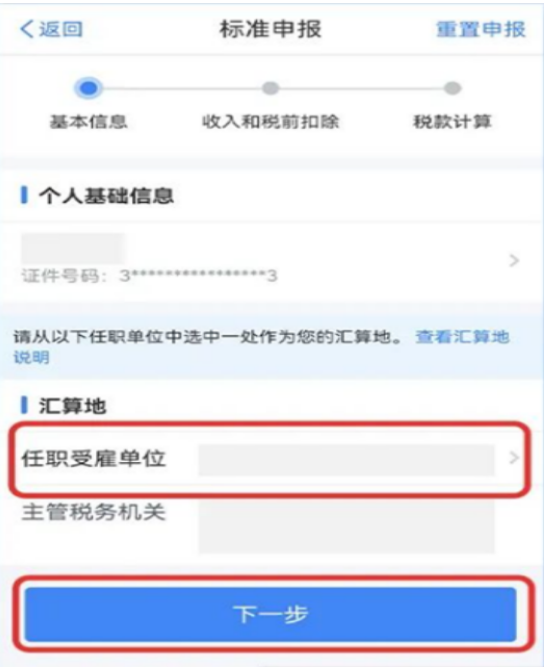Screen dimensions: 545x667
Task: Click the 证件号码 masked ID text
Action: coord(149,276)
